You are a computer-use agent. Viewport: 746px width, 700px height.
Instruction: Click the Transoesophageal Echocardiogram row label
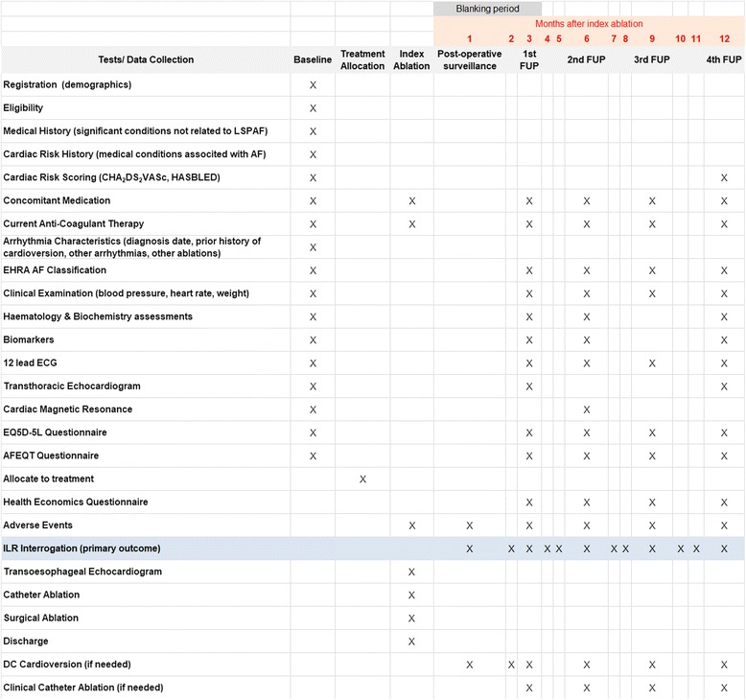(x=82, y=572)
